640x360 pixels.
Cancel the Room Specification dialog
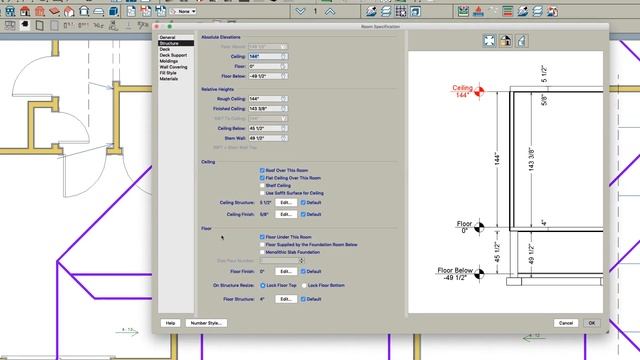coord(566,323)
